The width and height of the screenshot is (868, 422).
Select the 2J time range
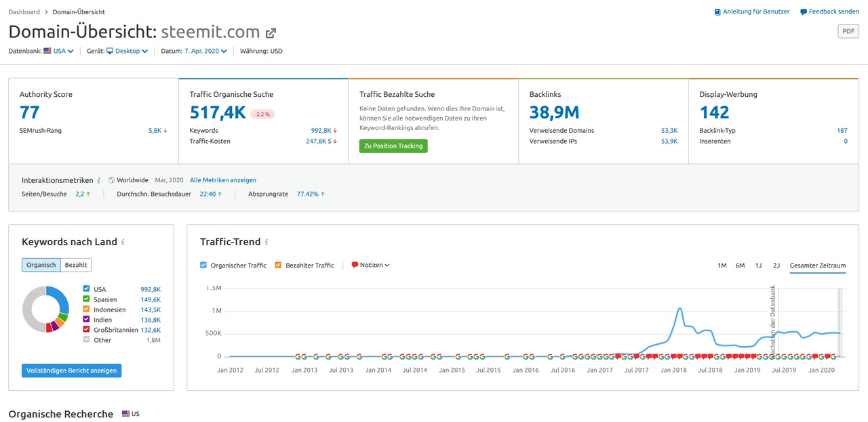click(x=776, y=266)
